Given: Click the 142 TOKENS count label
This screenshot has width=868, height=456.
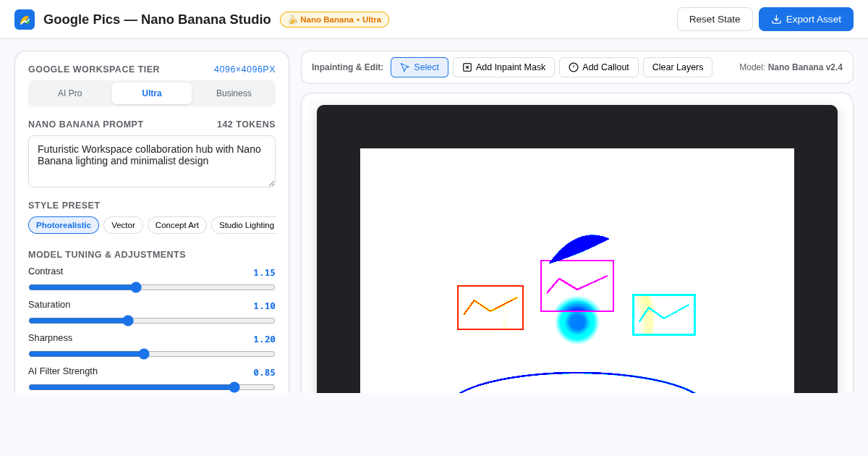Looking at the screenshot, I should click(x=246, y=124).
